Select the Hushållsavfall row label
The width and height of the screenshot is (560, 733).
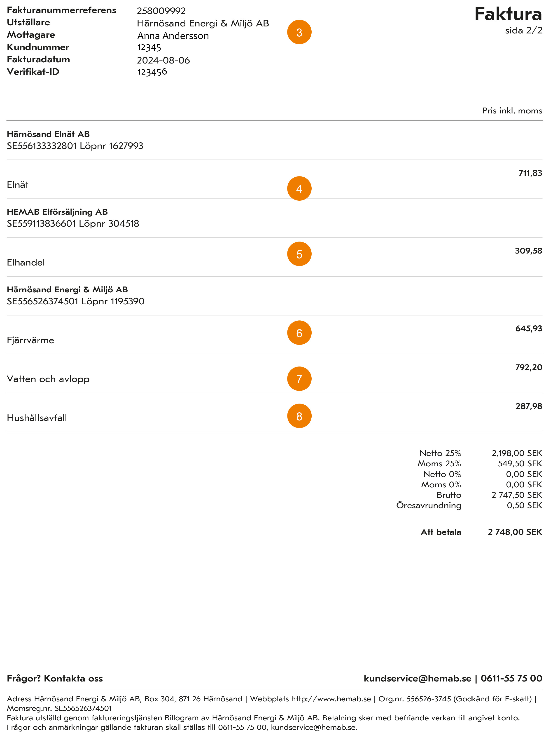37,418
